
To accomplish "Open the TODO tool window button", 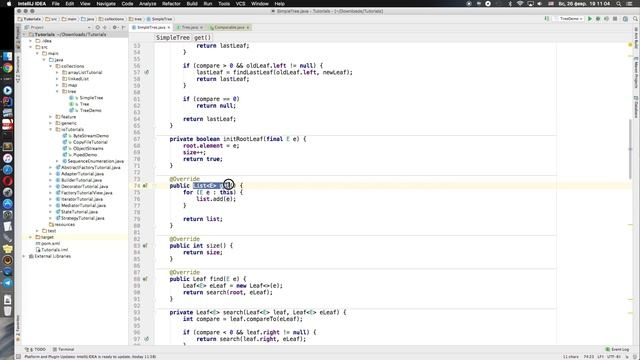I will (x=36, y=349).
